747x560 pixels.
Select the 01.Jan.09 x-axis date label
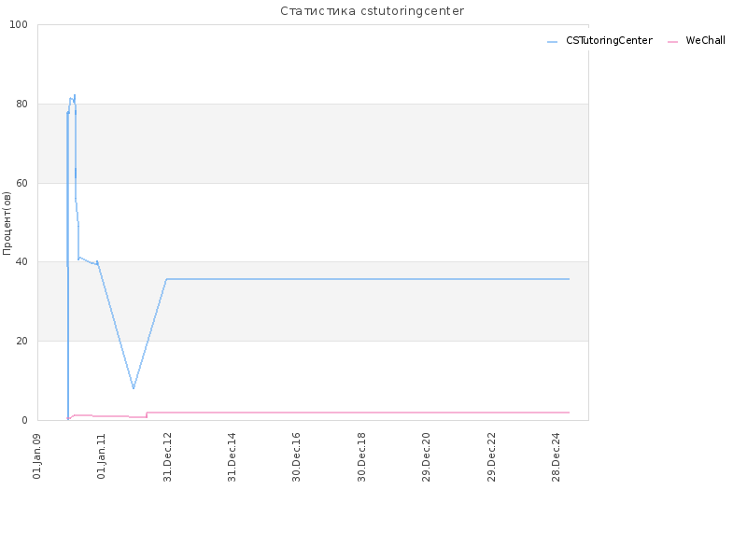click(x=37, y=455)
